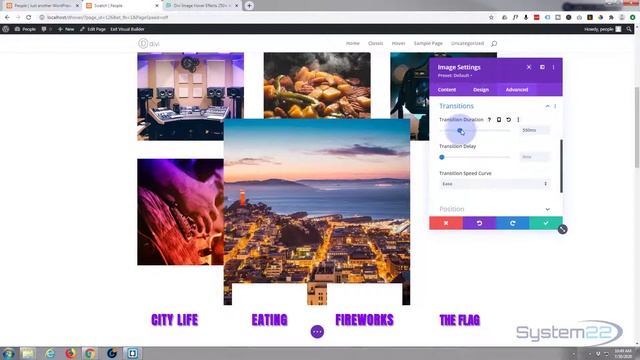Open Firefox from taskbar
The image size is (640, 360).
71,353
